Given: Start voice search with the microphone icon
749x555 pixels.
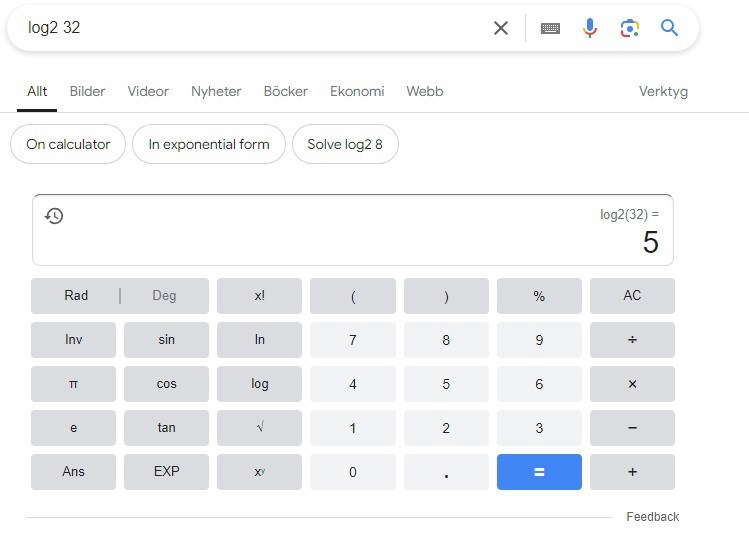Looking at the screenshot, I should coord(590,28).
